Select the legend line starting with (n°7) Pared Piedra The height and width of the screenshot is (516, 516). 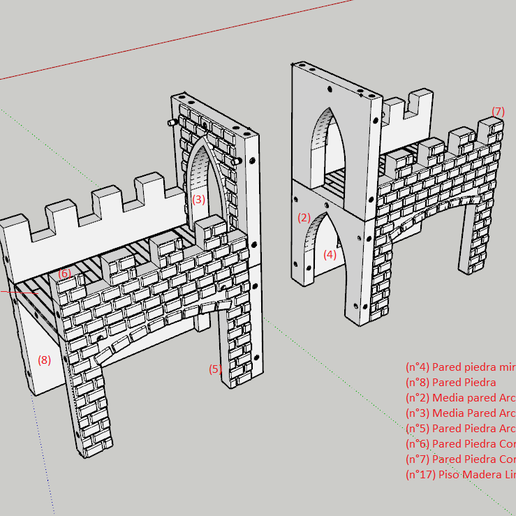(461, 459)
